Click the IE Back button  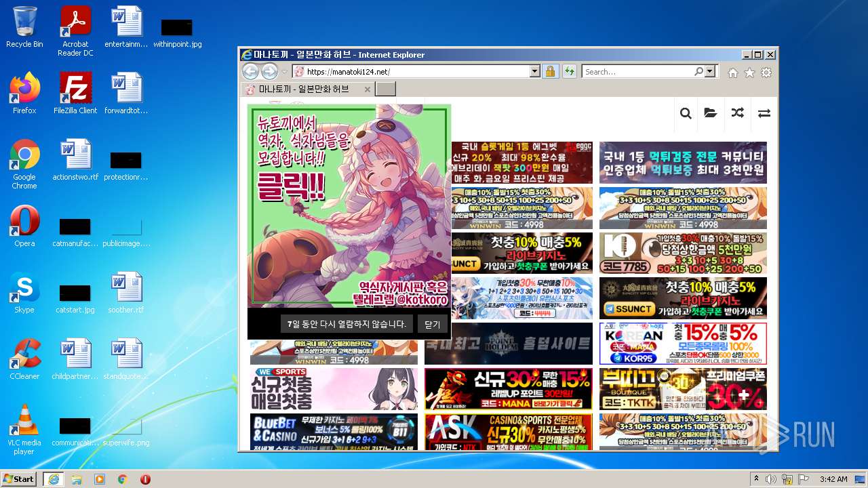pyautogui.click(x=250, y=71)
